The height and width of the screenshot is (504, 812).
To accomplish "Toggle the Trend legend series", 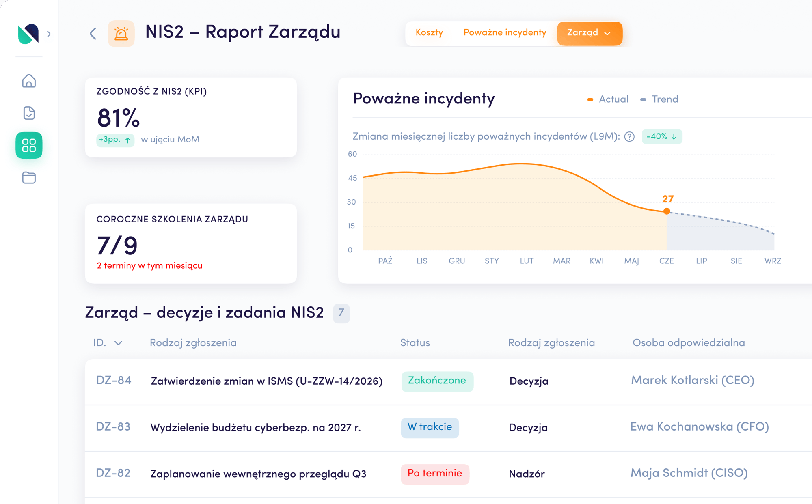I will (659, 99).
